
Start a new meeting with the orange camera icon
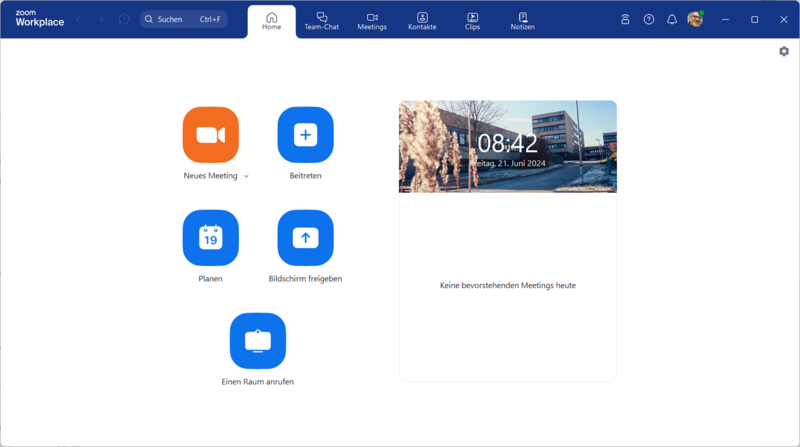point(210,135)
